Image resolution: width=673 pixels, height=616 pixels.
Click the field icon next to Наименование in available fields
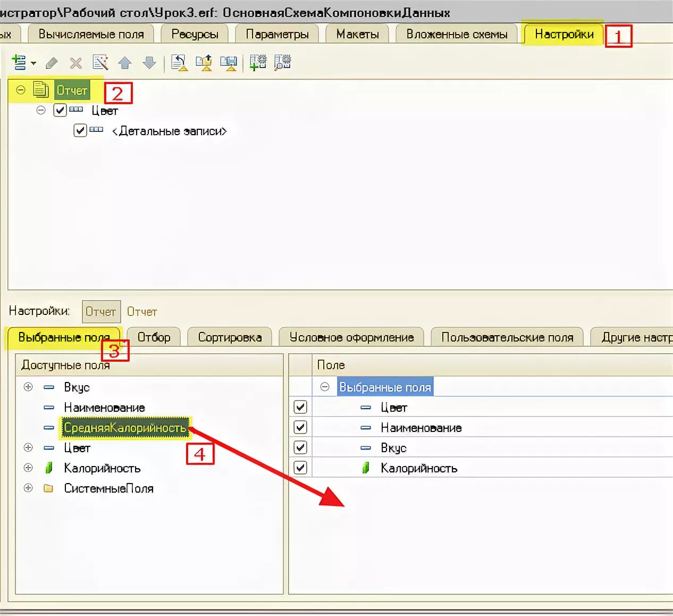[x=49, y=407]
